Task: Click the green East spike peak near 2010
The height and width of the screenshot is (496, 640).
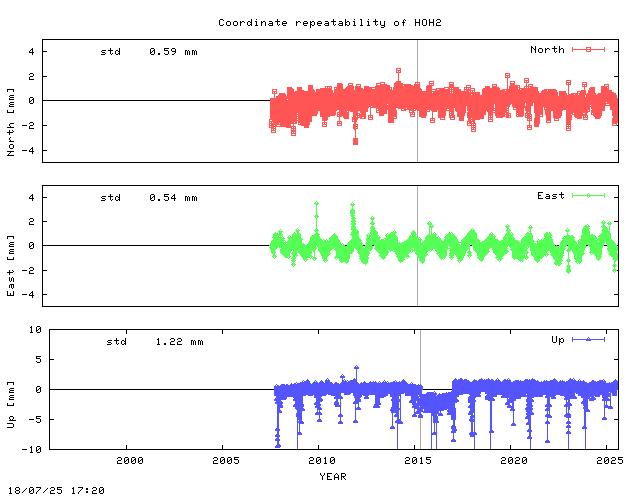Action: tap(316, 203)
